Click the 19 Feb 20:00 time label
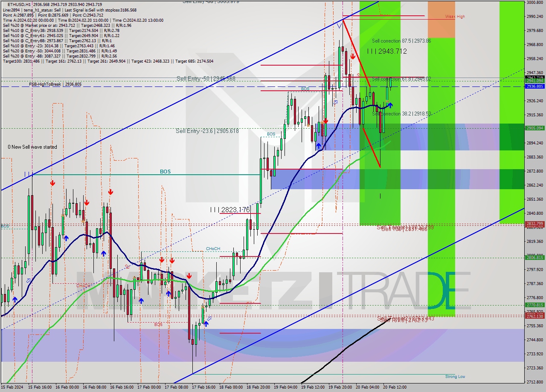 coord(340,387)
